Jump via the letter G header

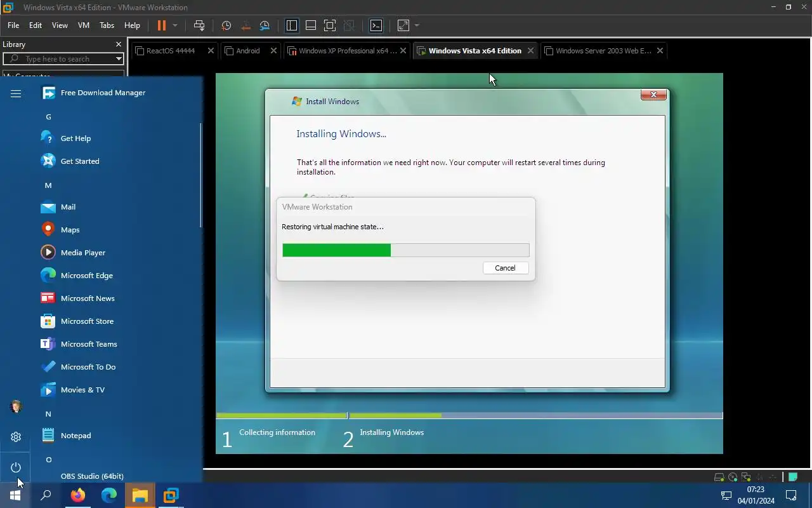(x=48, y=117)
